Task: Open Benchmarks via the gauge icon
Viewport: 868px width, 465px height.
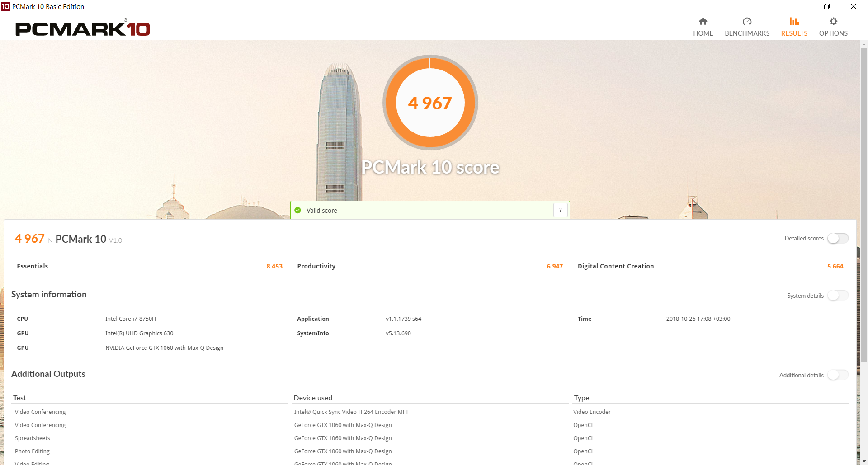Action: pos(747,21)
